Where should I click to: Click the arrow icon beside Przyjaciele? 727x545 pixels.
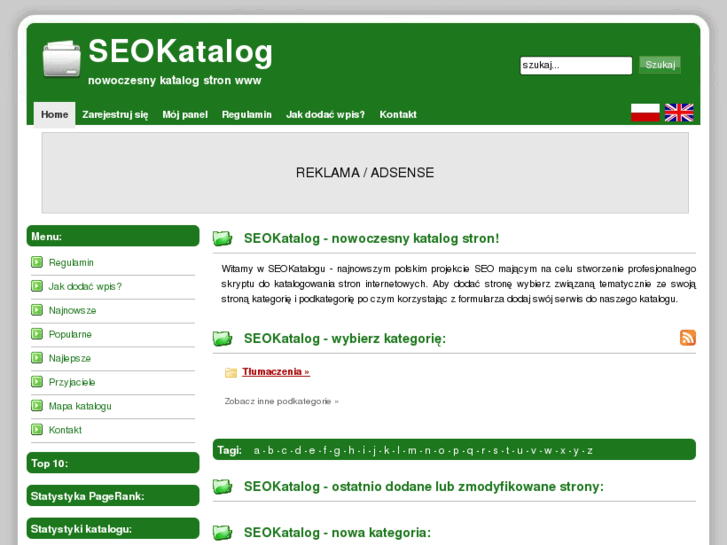point(37,382)
